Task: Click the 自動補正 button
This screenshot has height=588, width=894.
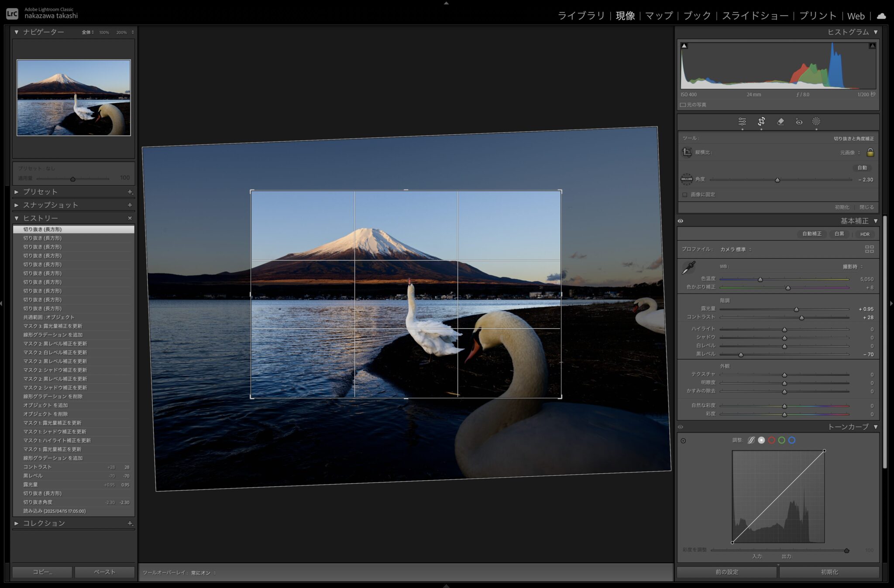Action: pos(811,234)
